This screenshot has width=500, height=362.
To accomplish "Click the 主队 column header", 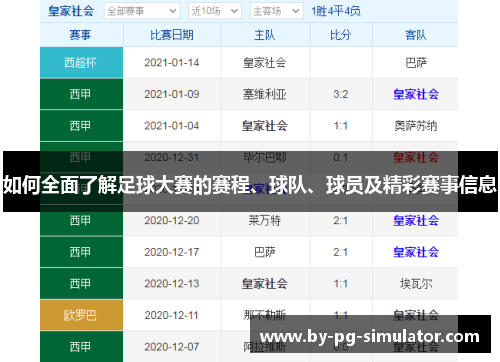I will (x=265, y=35).
